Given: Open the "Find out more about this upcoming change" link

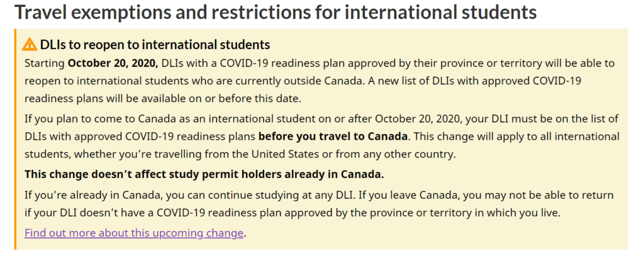Looking at the screenshot, I should pyautogui.click(x=134, y=233).
